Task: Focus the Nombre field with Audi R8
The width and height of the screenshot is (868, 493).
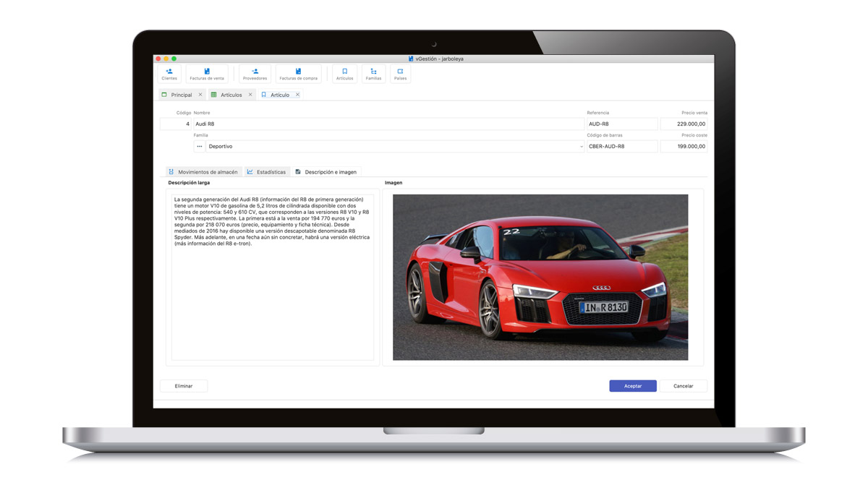Action: coord(388,124)
